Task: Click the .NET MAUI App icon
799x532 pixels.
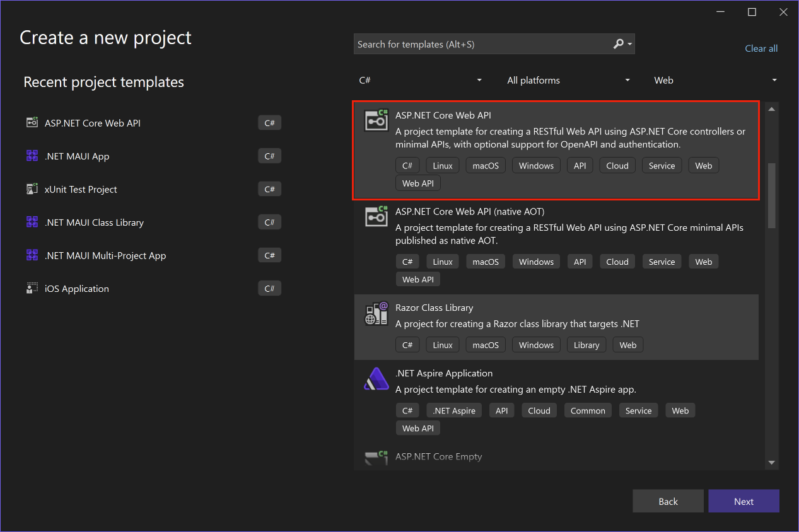Action: 32,156
